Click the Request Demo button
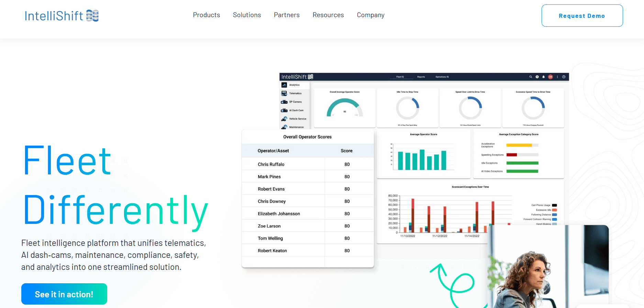This screenshot has width=644, height=308. click(582, 16)
